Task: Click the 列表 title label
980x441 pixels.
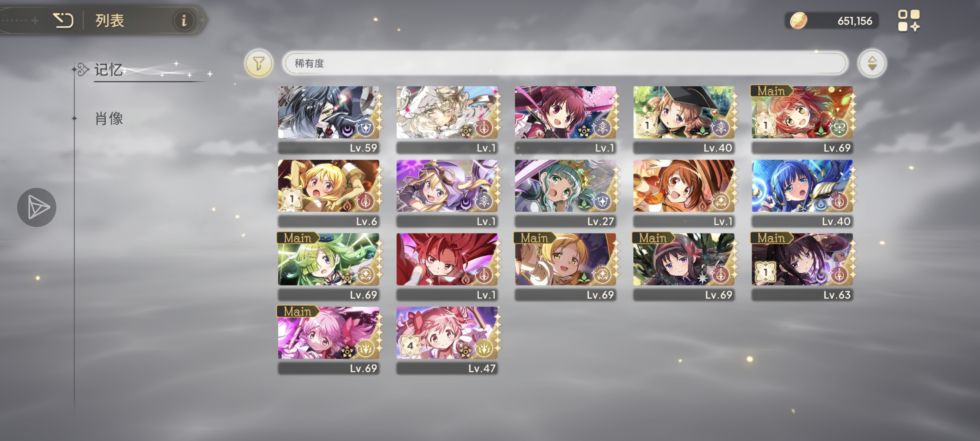Action: (109, 20)
